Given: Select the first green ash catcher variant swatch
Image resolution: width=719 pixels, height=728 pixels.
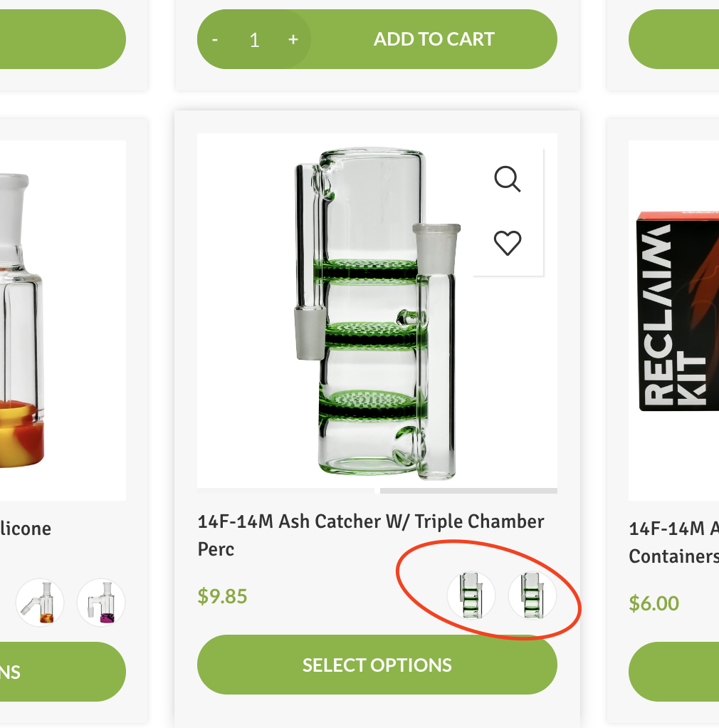Looking at the screenshot, I should tap(471, 596).
